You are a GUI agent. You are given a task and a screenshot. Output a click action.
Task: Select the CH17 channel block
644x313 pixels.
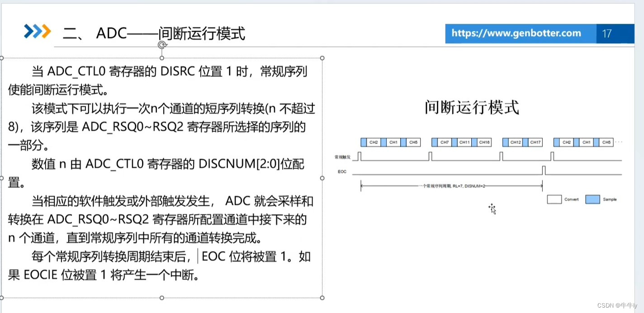pyautogui.click(x=535, y=142)
